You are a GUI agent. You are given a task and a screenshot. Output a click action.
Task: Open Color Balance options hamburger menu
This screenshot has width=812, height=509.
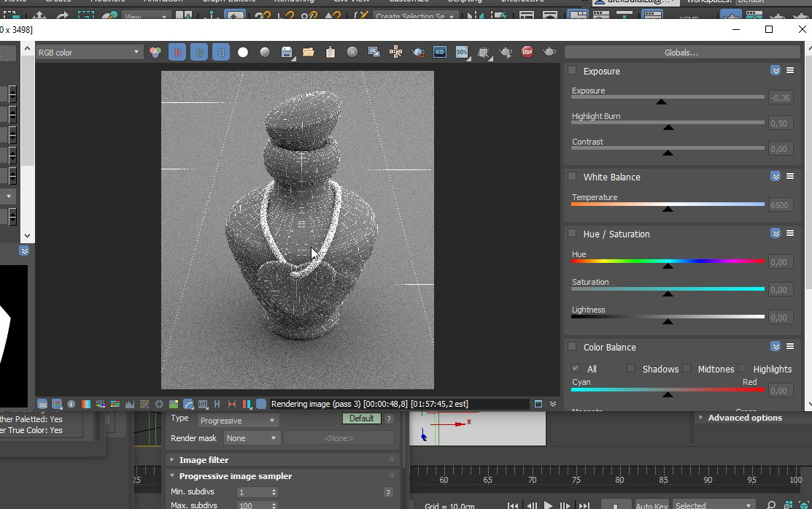790,346
